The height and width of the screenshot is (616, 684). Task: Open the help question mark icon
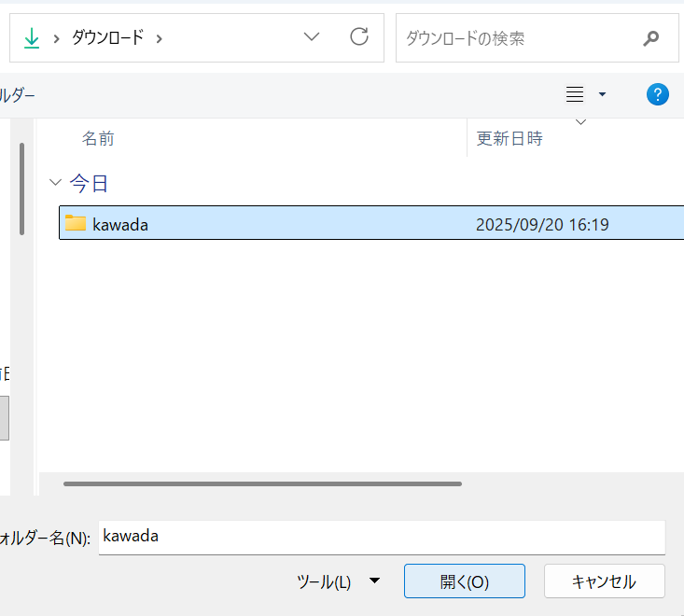(x=657, y=94)
